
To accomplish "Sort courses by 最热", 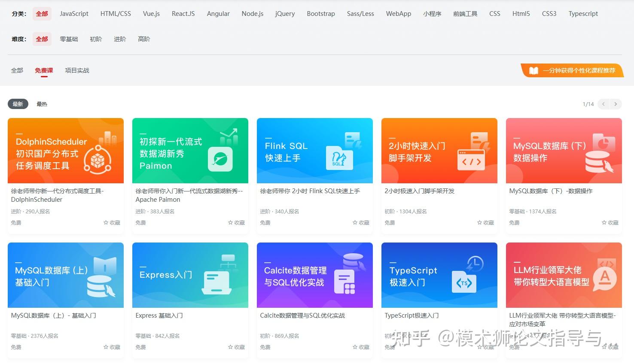I will pos(42,104).
